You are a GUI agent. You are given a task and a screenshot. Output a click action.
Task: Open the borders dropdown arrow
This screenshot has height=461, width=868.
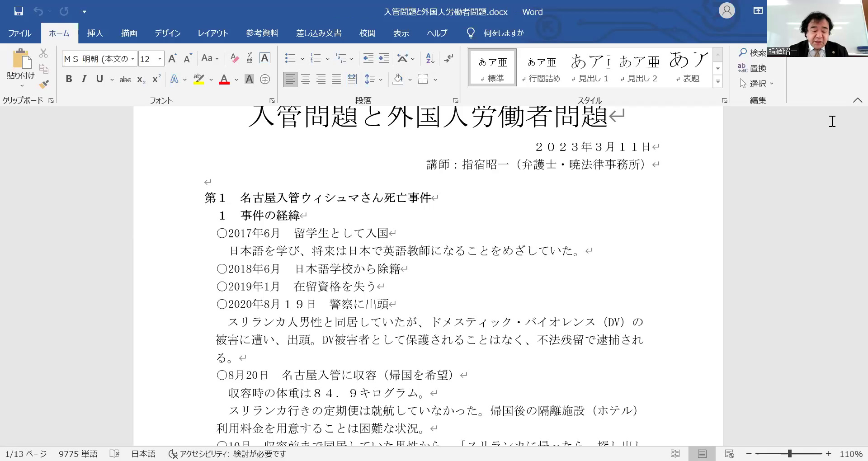pyautogui.click(x=435, y=80)
